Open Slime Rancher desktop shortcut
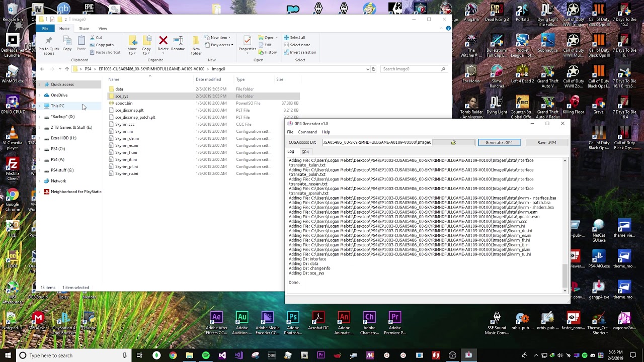The height and width of the screenshot is (362, 644). (497, 76)
